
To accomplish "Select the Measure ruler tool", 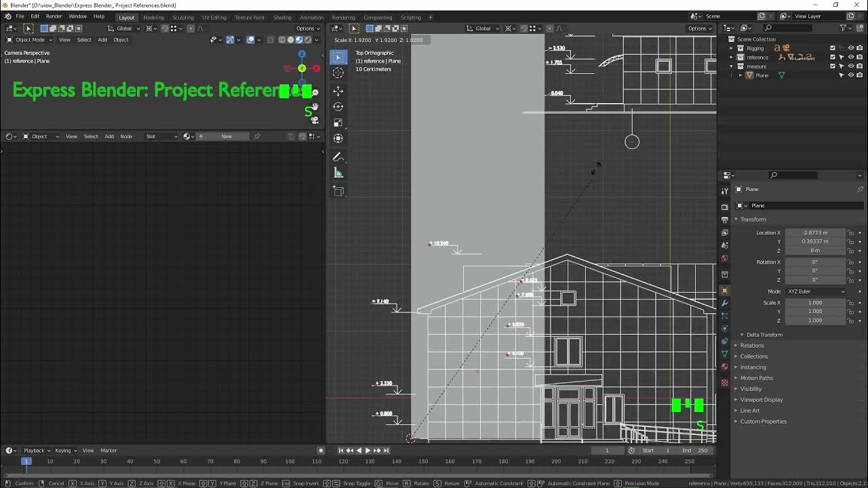I will (x=338, y=173).
